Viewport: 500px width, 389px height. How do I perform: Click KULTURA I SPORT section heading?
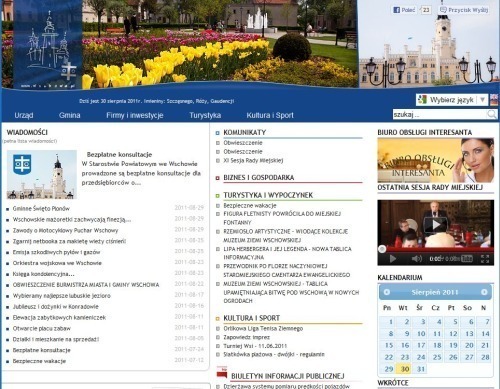tap(252, 318)
